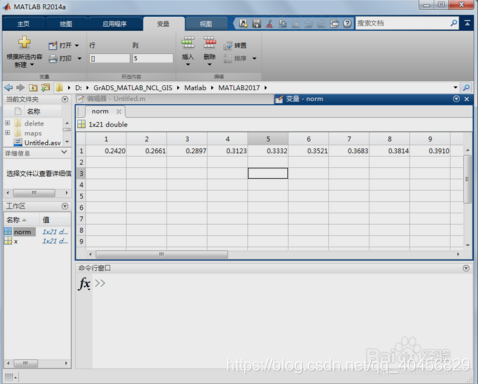Open Workspace panel actions menu

[x=65, y=206]
